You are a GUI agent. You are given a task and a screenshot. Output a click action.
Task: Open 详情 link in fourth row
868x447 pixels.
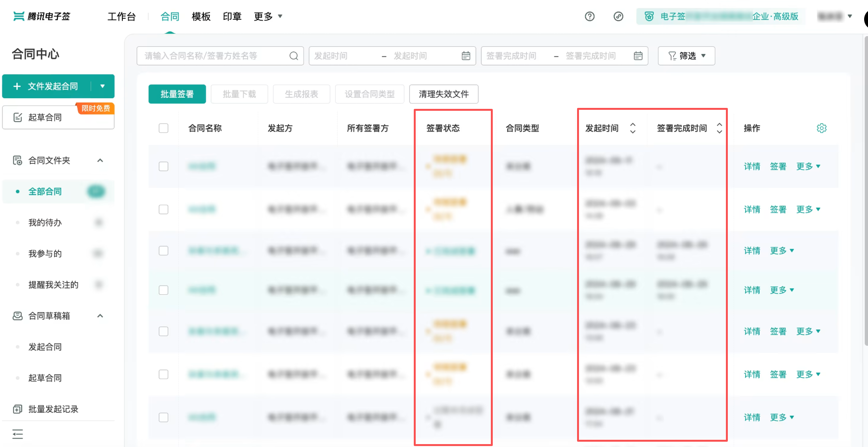click(752, 290)
